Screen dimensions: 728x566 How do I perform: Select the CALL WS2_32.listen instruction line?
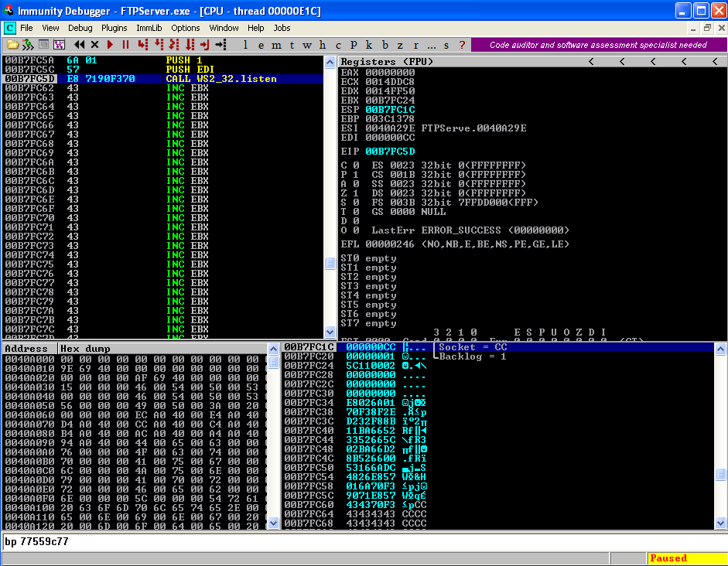pyautogui.click(x=163, y=79)
